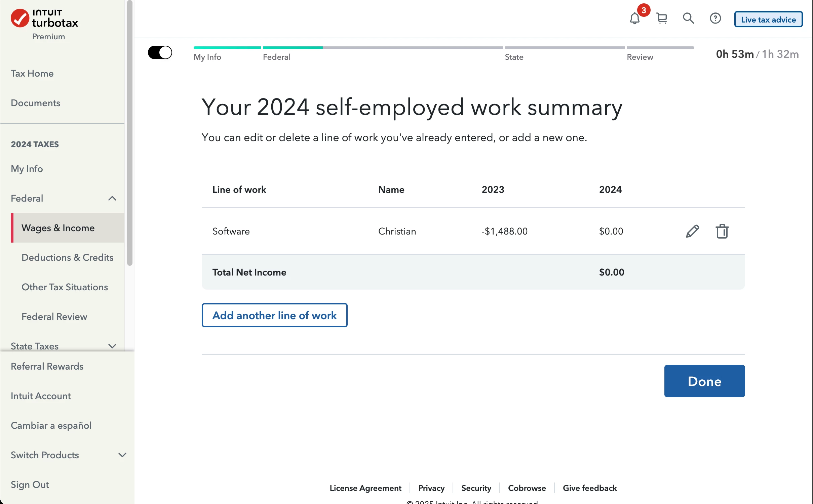Open the help question mark icon
Screen dimensions: 813x504
(715, 18)
